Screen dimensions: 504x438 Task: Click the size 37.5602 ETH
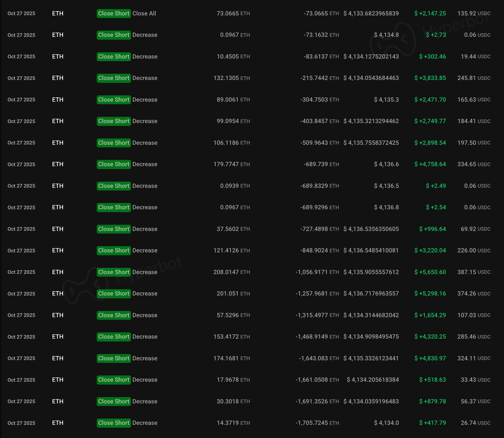[x=233, y=229]
